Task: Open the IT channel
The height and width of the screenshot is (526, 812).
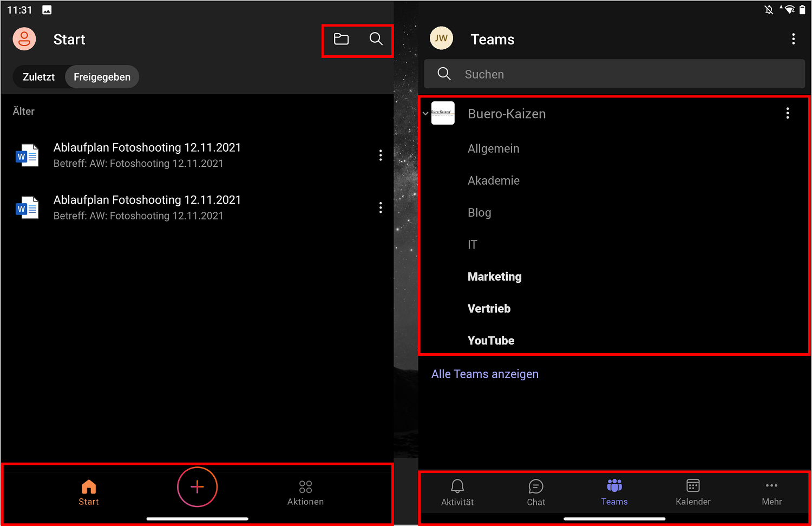Action: pyautogui.click(x=473, y=244)
